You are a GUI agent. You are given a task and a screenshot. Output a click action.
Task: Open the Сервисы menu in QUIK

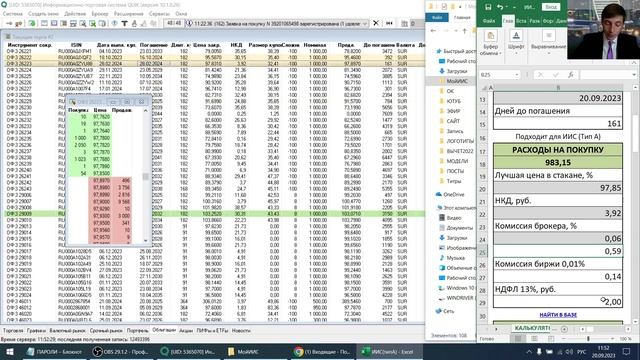tap(159, 13)
